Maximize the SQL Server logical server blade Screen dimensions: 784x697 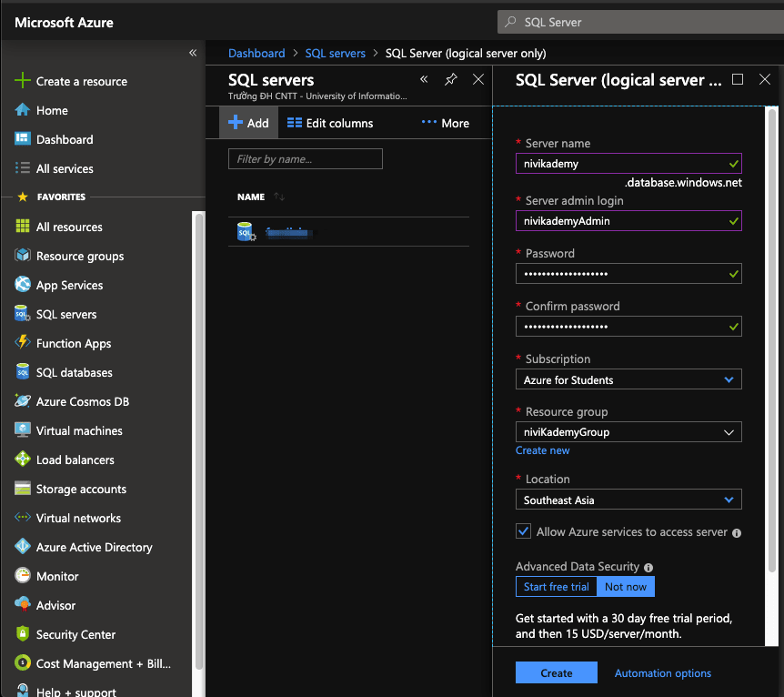(738, 79)
